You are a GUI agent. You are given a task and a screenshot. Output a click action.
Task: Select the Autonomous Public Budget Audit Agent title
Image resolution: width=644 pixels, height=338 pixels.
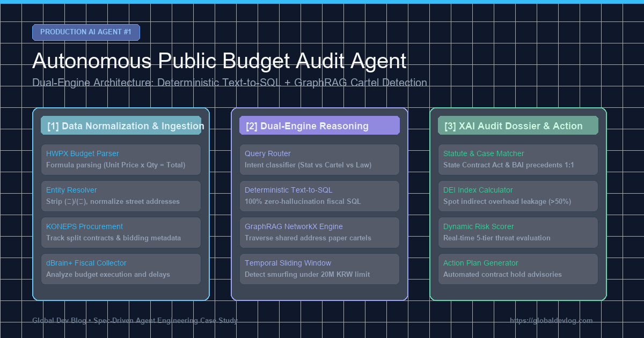pyautogui.click(x=219, y=61)
